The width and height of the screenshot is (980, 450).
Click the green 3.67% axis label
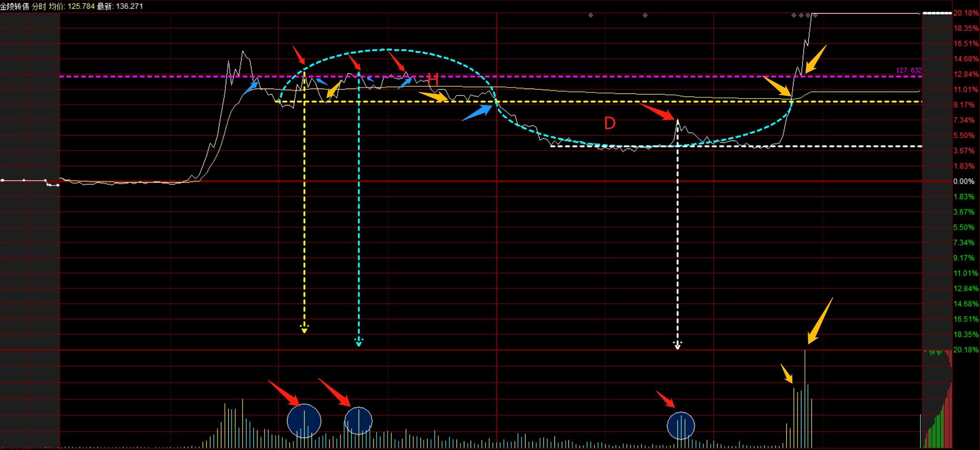coord(964,212)
